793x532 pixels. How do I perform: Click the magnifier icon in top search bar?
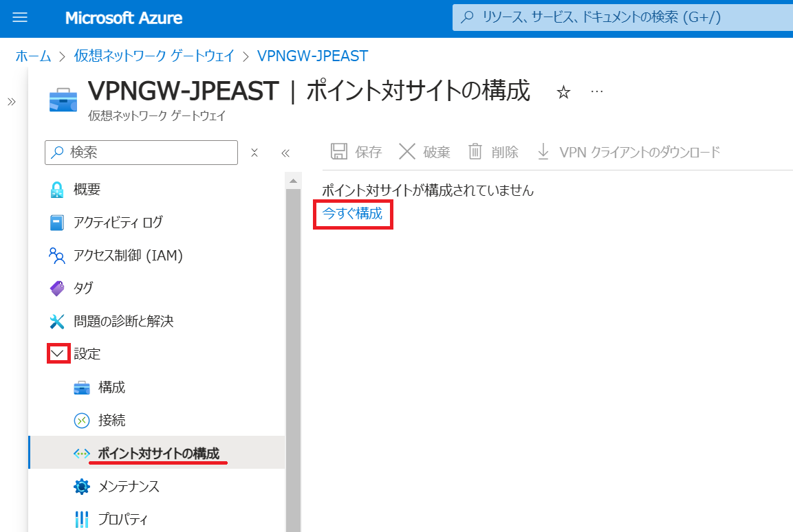[468, 17]
